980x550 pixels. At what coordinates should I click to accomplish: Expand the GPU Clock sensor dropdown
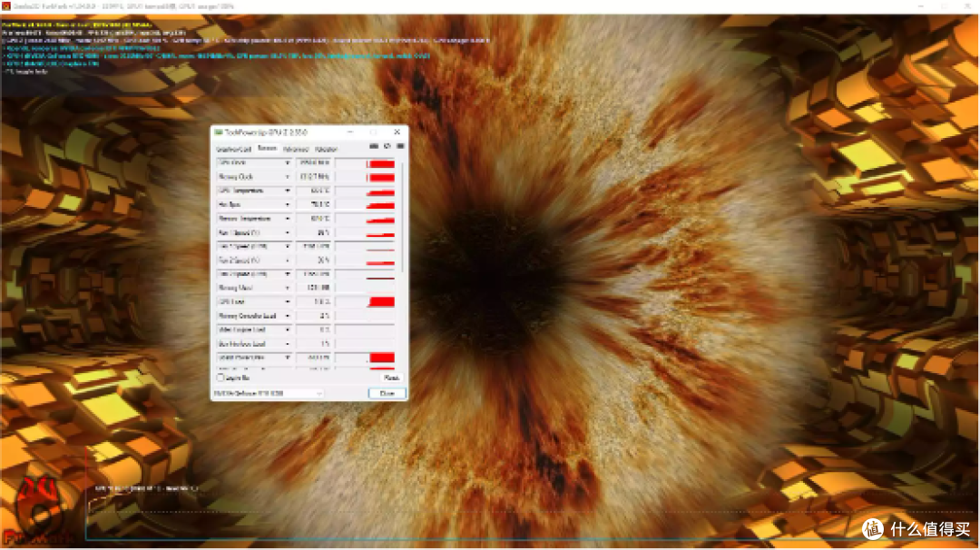pos(288,162)
